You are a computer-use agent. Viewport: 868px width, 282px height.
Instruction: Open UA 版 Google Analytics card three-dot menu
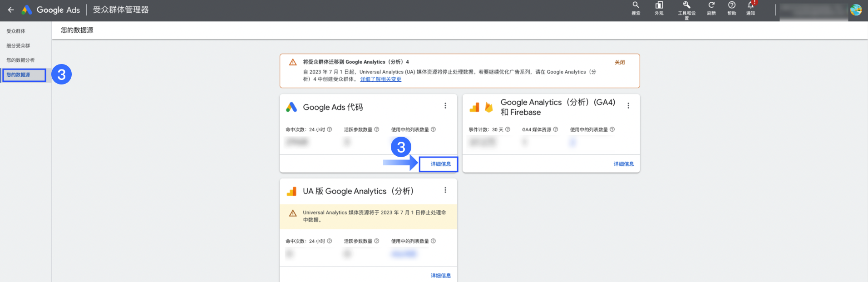click(x=445, y=190)
